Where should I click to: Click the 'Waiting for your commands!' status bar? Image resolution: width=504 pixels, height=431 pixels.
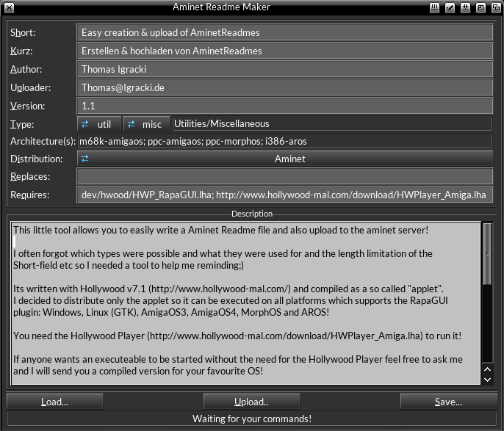pos(252,419)
